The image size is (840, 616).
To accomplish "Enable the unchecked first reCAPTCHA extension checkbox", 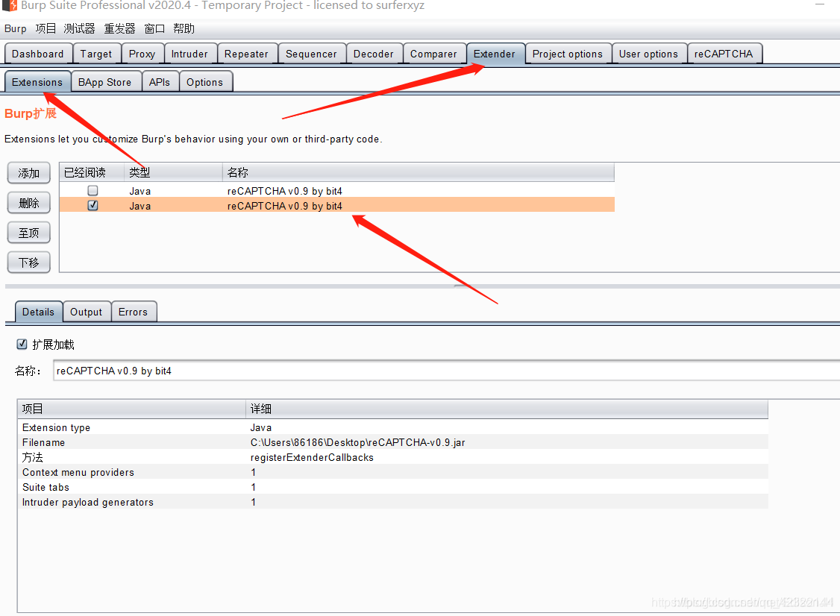I will click(93, 191).
